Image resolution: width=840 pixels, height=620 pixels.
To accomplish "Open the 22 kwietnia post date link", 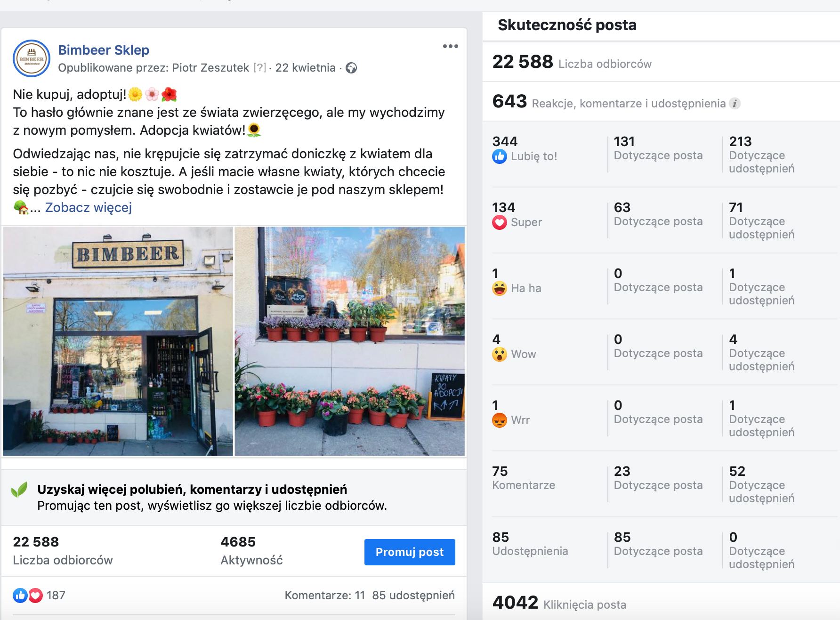I will click(305, 68).
